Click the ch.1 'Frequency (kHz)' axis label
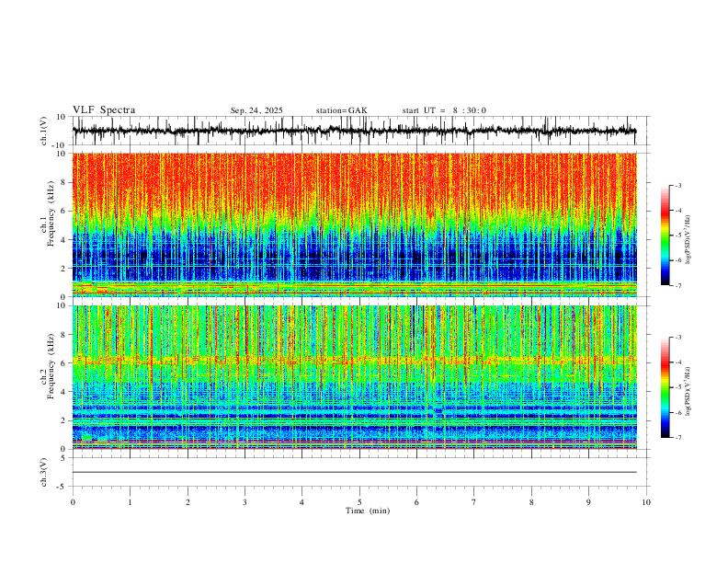This screenshot has height=563, width=728. pyautogui.click(x=51, y=213)
